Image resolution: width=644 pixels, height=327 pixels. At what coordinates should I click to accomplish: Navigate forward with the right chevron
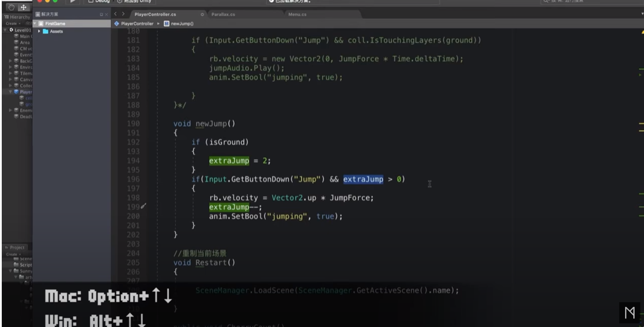[x=123, y=14]
